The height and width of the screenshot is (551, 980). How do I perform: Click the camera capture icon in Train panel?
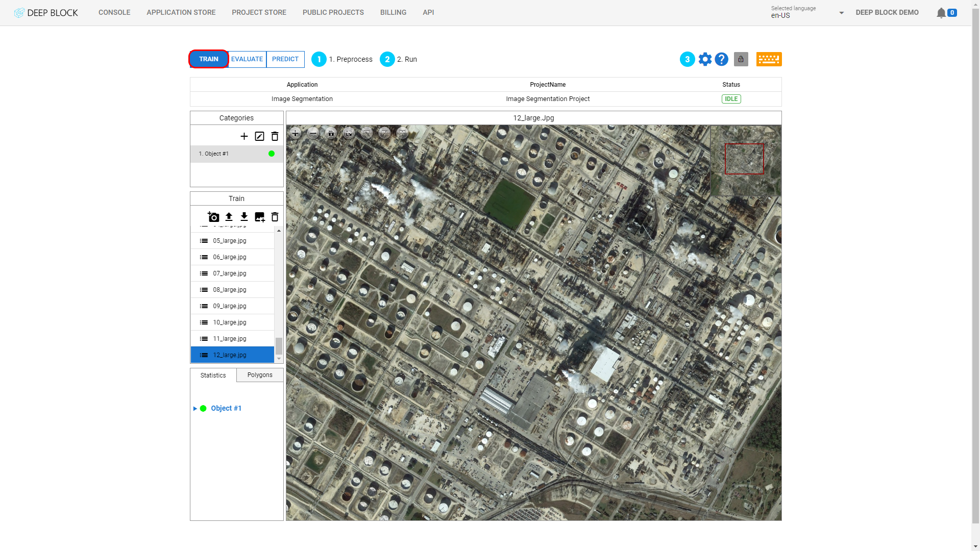point(213,217)
